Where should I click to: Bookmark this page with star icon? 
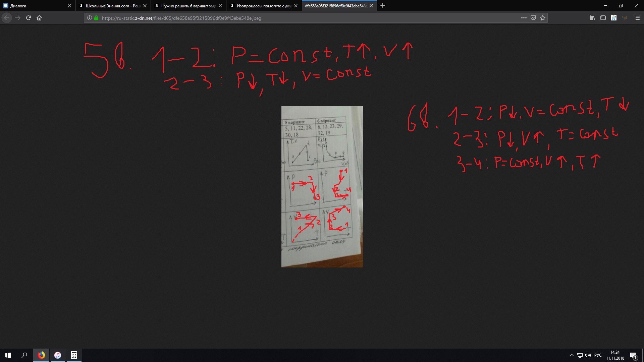click(543, 18)
